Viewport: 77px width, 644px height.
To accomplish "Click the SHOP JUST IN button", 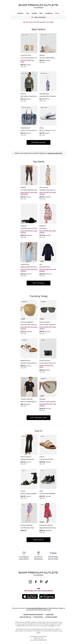I will (38, 540).
